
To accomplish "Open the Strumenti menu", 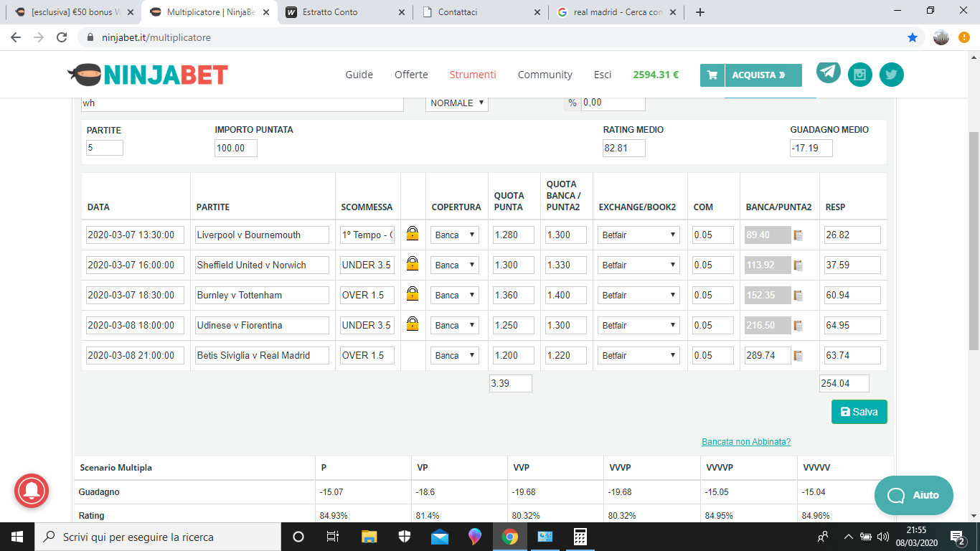I will point(473,75).
